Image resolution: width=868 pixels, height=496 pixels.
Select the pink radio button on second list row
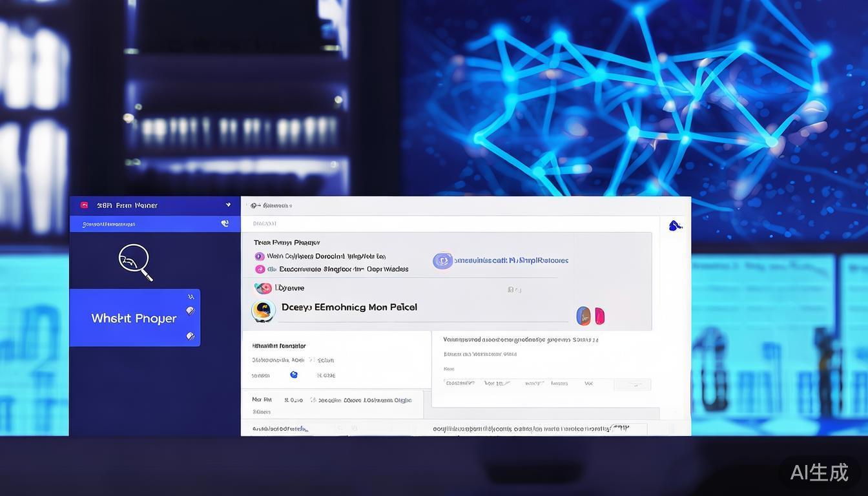260,269
